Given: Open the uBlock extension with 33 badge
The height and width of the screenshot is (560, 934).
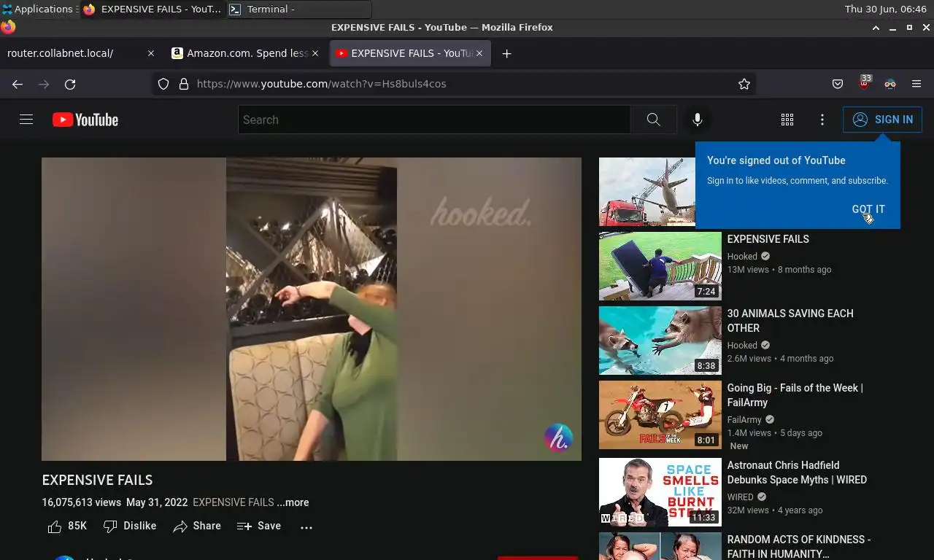Looking at the screenshot, I should click(x=865, y=82).
